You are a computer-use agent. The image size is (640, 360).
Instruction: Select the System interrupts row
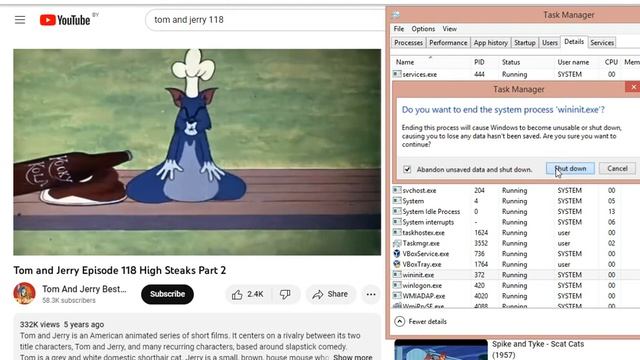[x=516, y=222]
